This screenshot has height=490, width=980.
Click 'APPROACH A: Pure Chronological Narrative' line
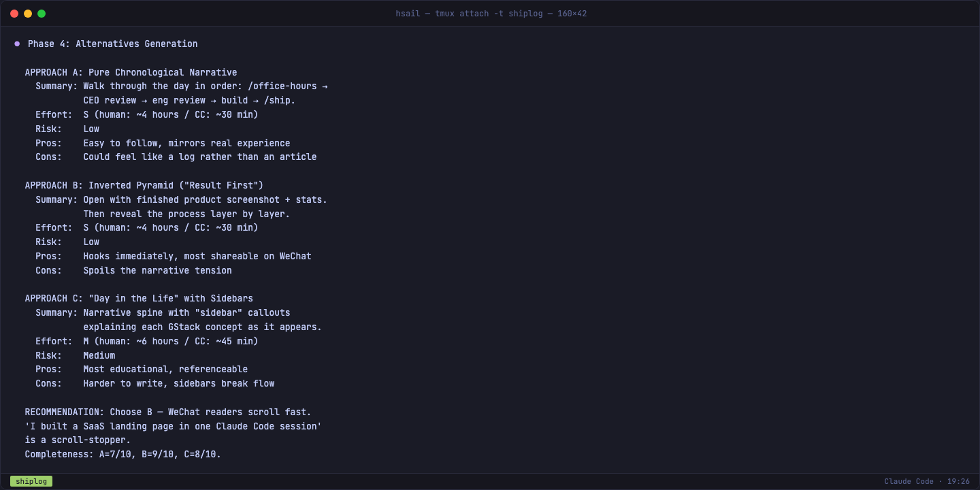pyautogui.click(x=131, y=72)
